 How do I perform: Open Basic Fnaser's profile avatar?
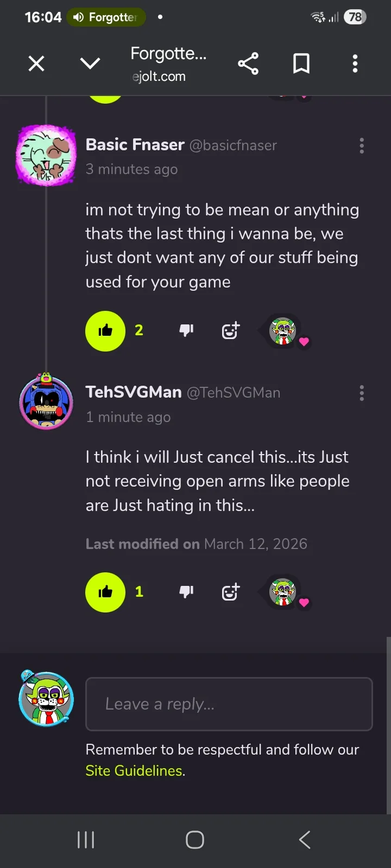[x=46, y=155]
